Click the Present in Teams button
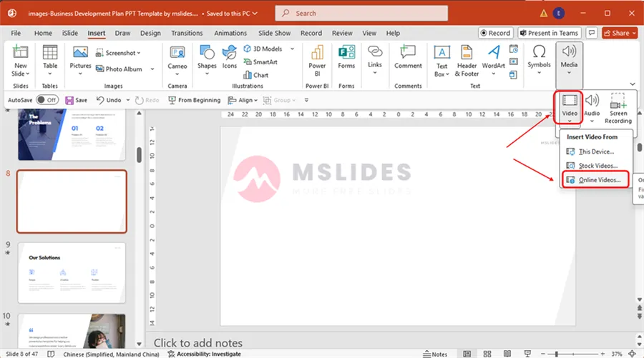644x358 pixels. coord(549,33)
